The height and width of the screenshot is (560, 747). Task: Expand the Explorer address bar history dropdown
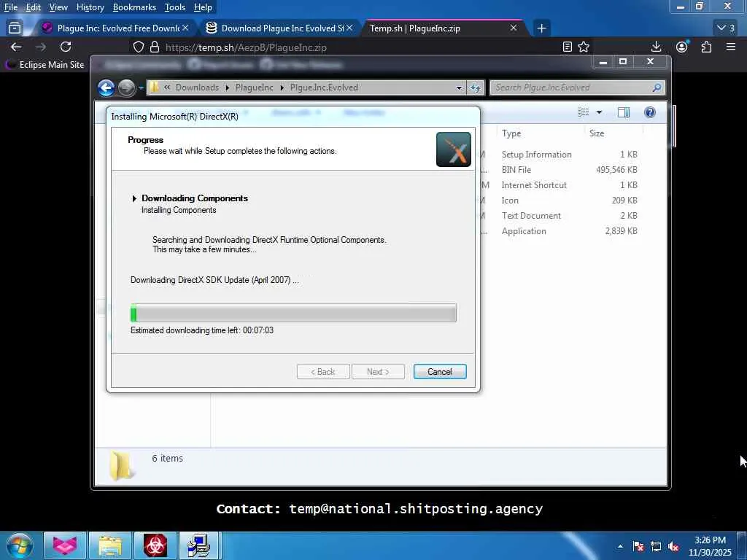(459, 87)
